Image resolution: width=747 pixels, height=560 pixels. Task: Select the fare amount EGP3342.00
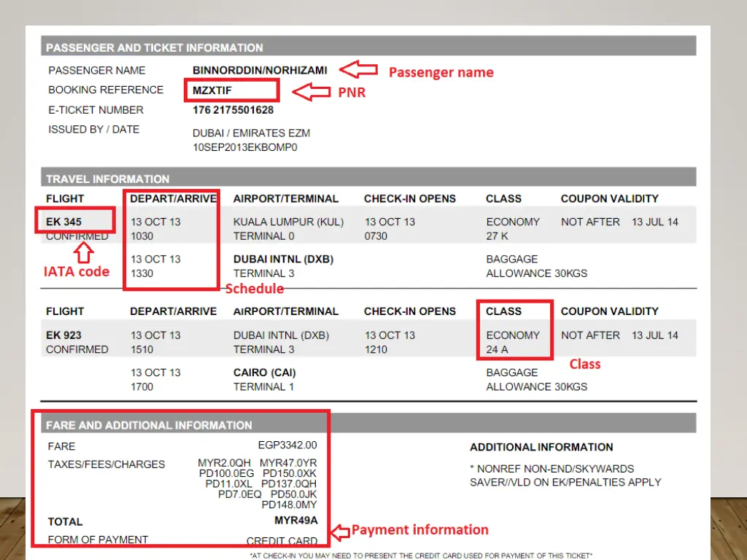(x=287, y=445)
